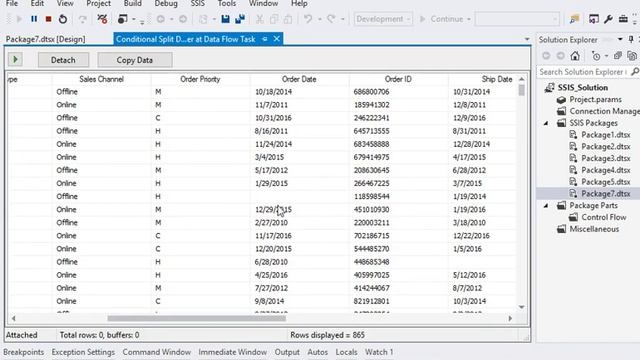Restart debugging with the circular arrow icon
Viewport: 640px width, 360px height.
pyautogui.click(x=62, y=19)
